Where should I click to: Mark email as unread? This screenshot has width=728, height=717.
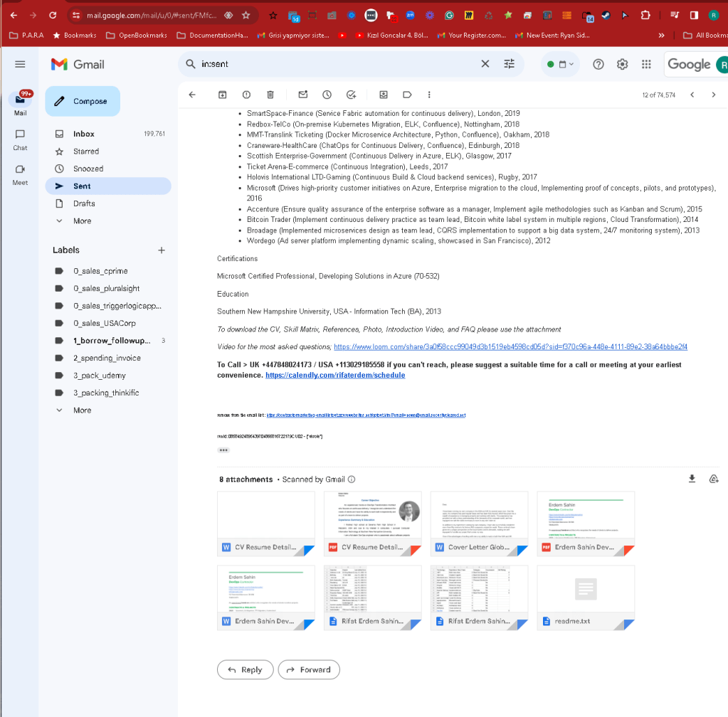click(303, 95)
